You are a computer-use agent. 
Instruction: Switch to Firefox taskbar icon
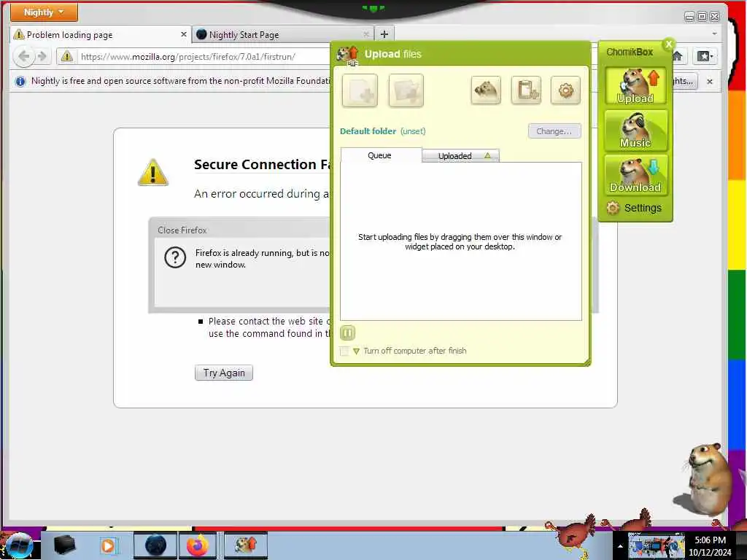pos(198,545)
